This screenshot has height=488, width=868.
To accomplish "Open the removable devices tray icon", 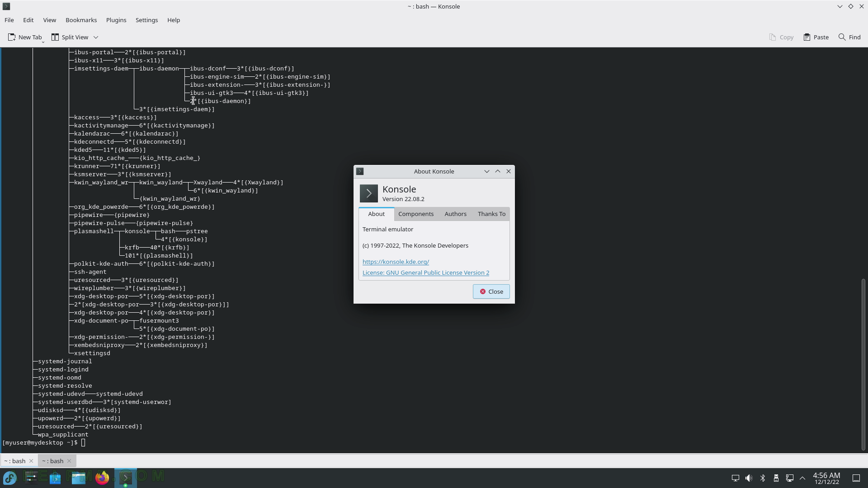I will 776,478.
